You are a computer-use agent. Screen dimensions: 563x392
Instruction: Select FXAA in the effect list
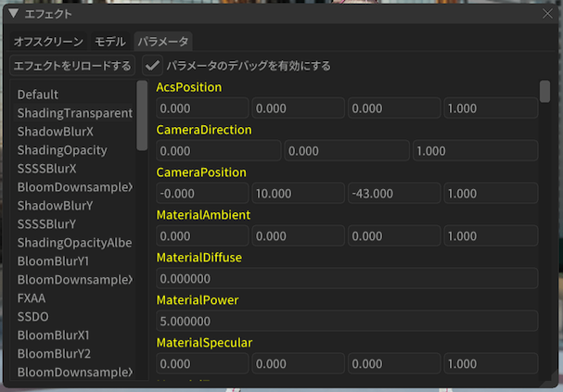32,298
